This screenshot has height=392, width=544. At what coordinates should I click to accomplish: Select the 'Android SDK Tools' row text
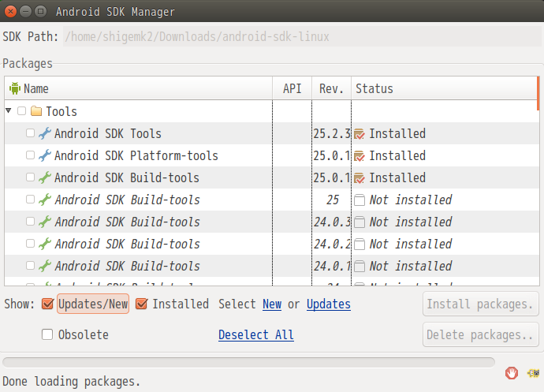[x=108, y=133]
